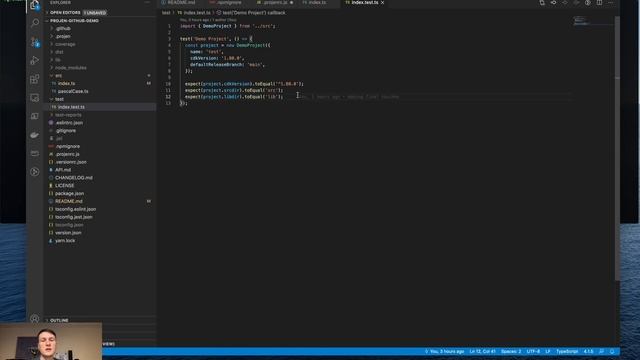
Task: Click the circular play icon in activity bar
Action: pos(35,172)
